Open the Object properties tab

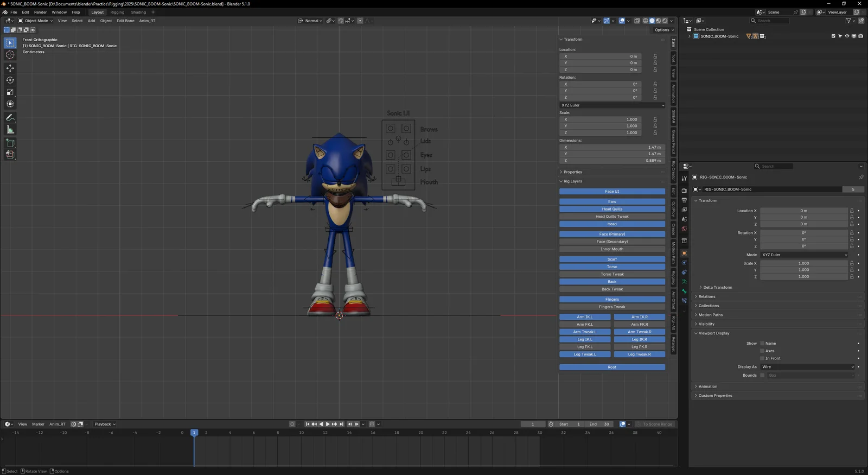(684, 254)
